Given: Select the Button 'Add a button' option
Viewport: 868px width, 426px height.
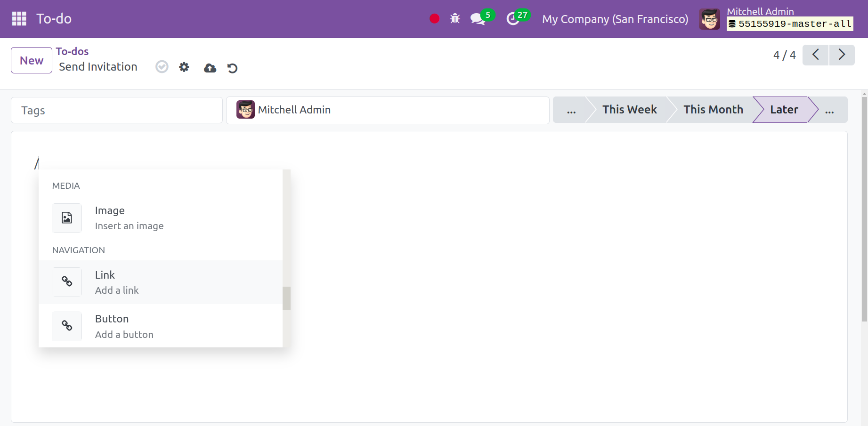Looking at the screenshot, I should 161,326.
